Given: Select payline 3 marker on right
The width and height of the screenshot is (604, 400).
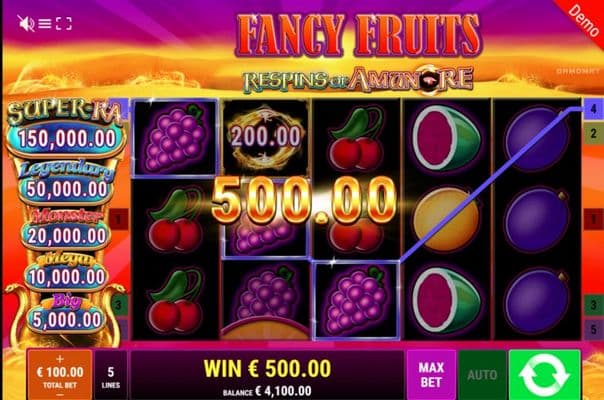Looking at the screenshot, I should pyautogui.click(x=593, y=305).
